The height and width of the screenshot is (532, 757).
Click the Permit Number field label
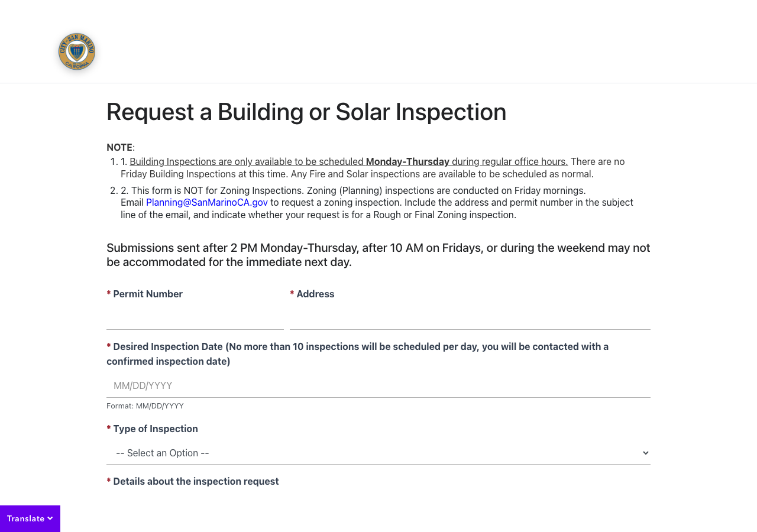pyautogui.click(x=148, y=294)
